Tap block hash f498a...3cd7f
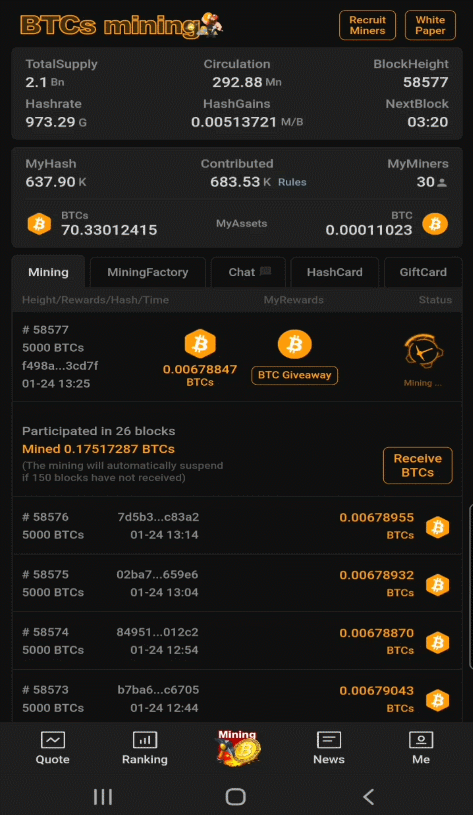473x815 pixels. tap(60, 365)
